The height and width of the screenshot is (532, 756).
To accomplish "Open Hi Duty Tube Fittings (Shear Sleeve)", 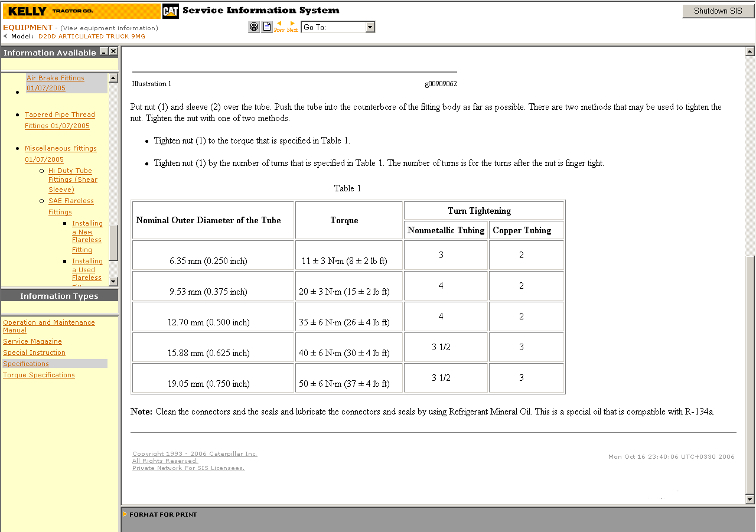I will [73, 180].
